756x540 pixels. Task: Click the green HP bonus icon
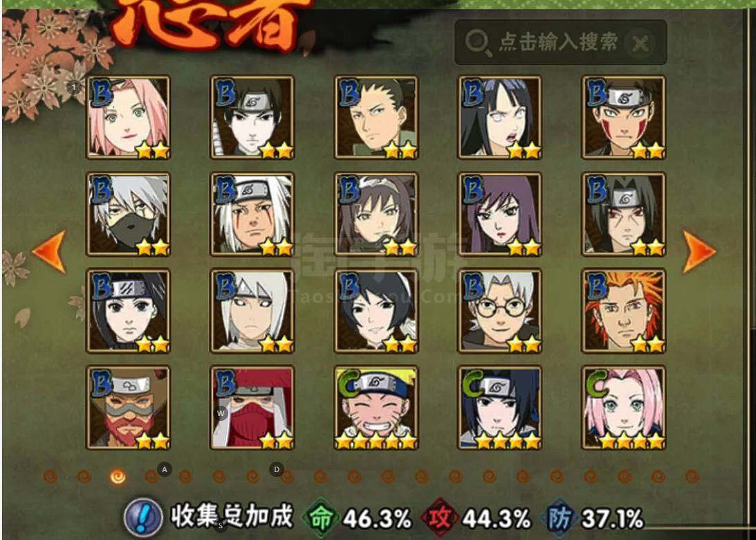click(x=321, y=519)
